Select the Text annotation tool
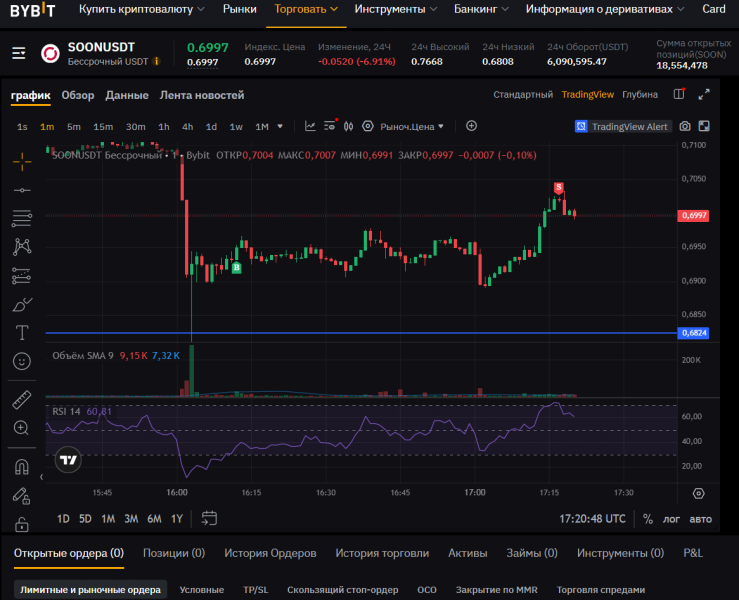The width and height of the screenshot is (739, 600). pos(22,333)
